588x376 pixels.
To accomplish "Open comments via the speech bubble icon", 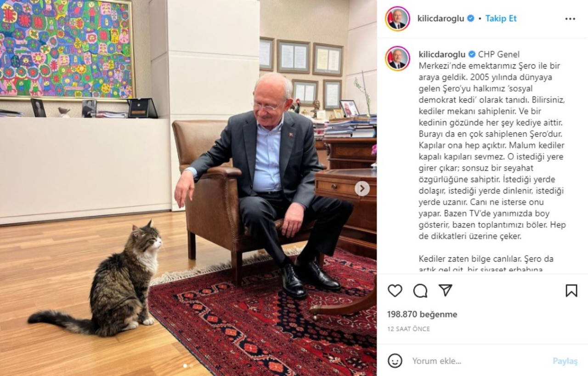I will (x=420, y=291).
